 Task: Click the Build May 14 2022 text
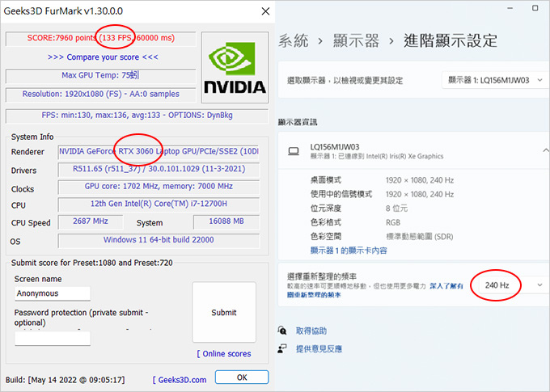[x=66, y=380]
